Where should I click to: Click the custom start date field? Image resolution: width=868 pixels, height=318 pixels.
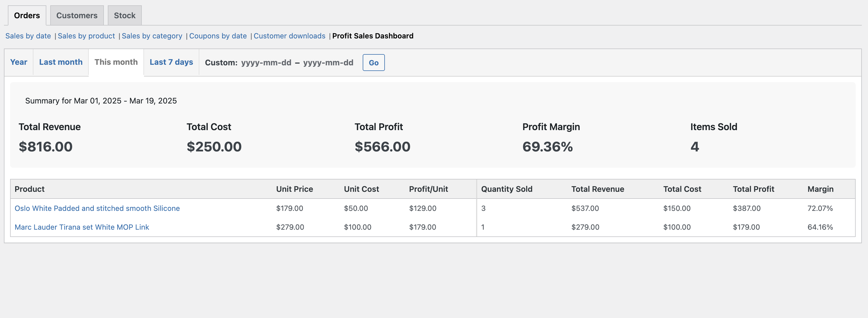(x=266, y=63)
